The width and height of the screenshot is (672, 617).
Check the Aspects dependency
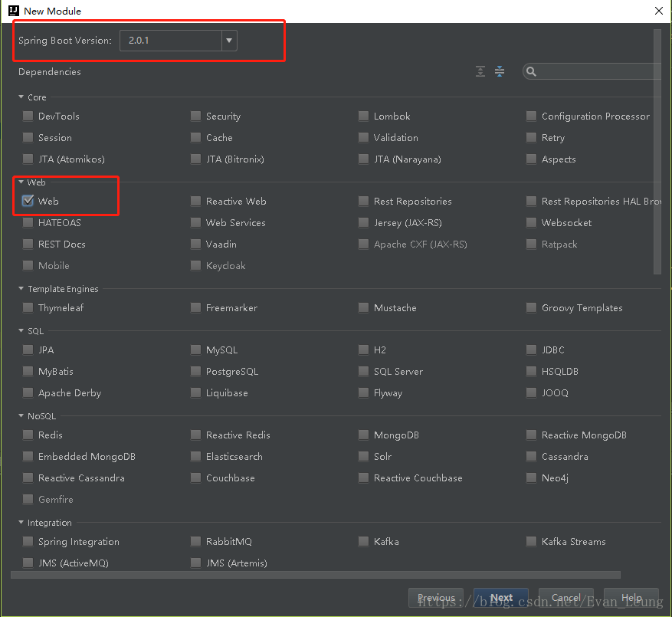(x=532, y=159)
